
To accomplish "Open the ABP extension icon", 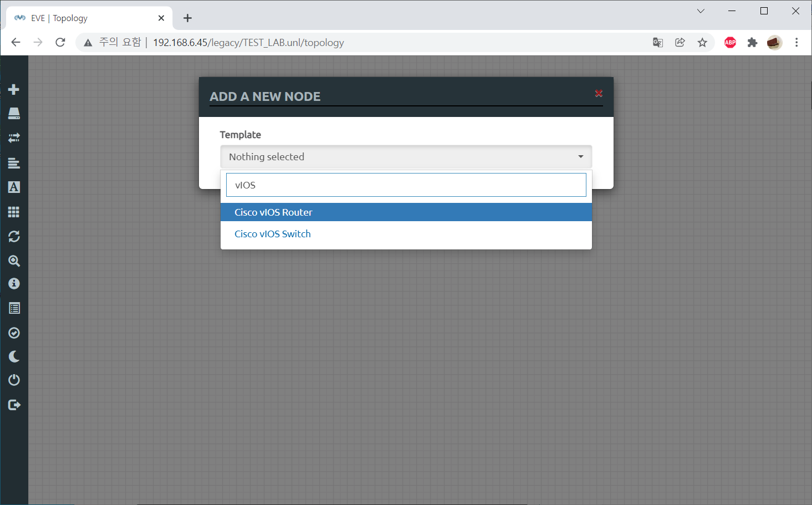I will (x=731, y=43).
